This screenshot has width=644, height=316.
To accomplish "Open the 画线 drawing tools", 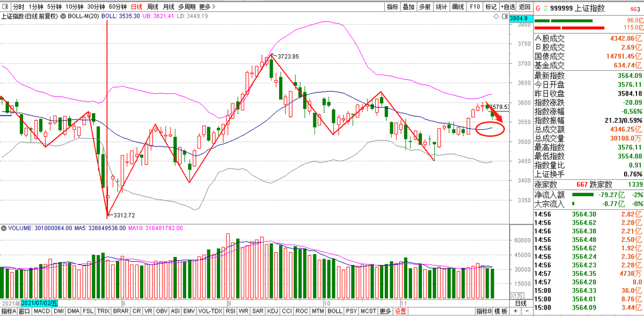I will [x=458, y=7].
